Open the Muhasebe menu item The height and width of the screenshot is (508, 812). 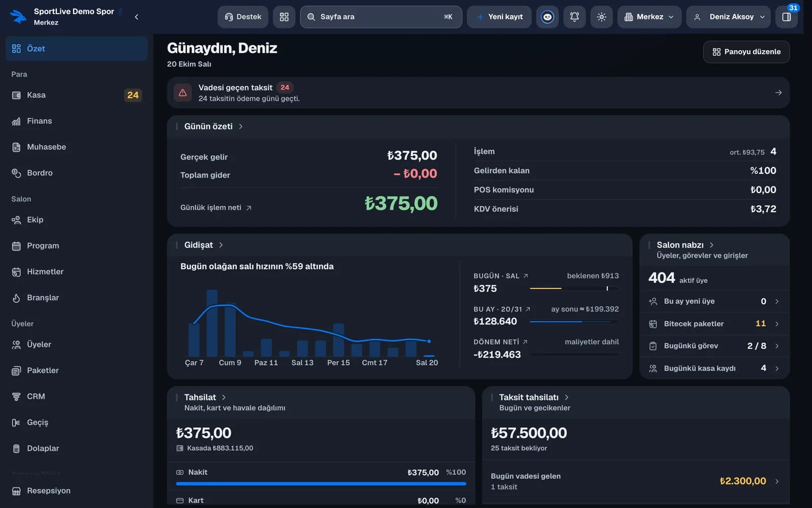[x=77, y=147]
